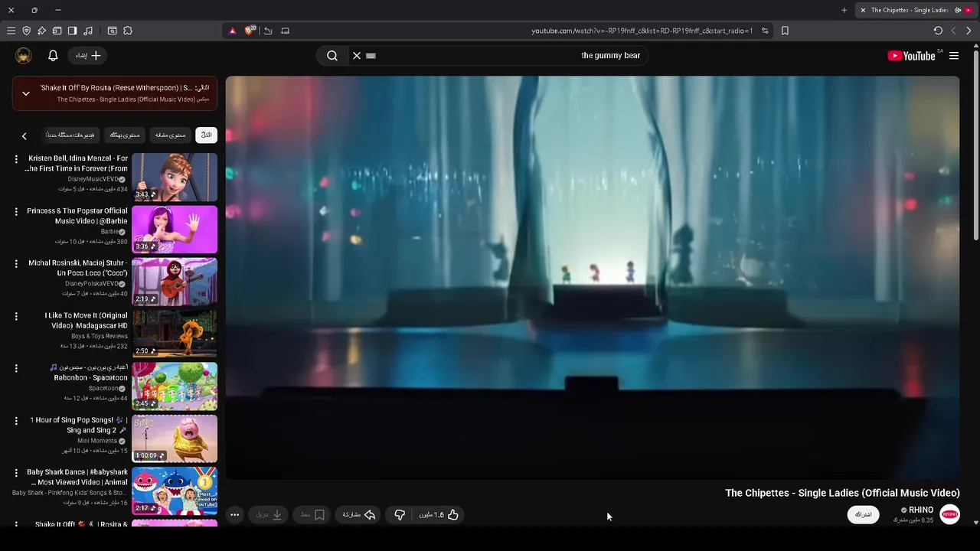Open the Madagascar 'I Like To Move It' thumbnail
The width and height of the screenshot is (980, 551).
tap(175, 334)
